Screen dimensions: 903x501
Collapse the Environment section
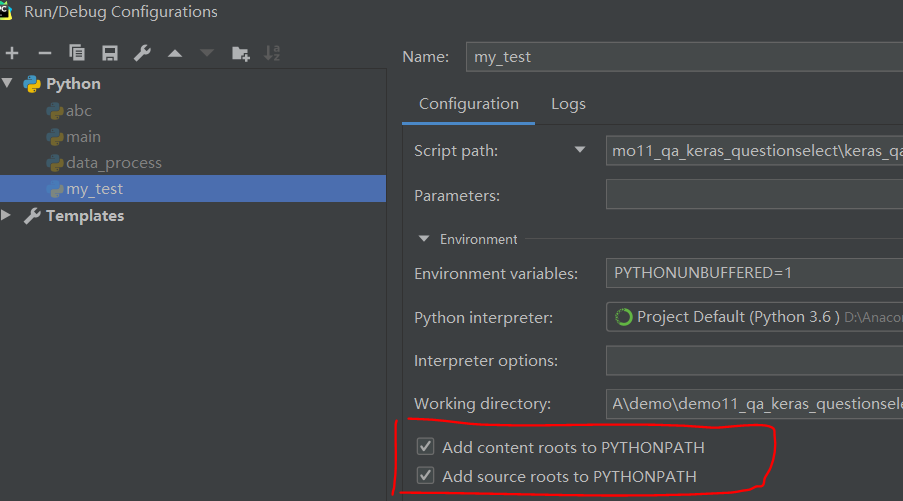(x=424, y=240)
